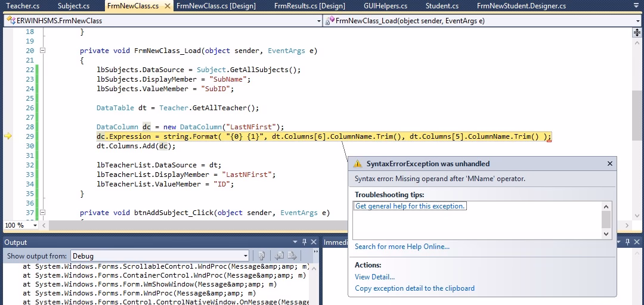Collapse the btnAddSubject_Click method outline
The height and width of the screenshot is (305, 644).
42,212
